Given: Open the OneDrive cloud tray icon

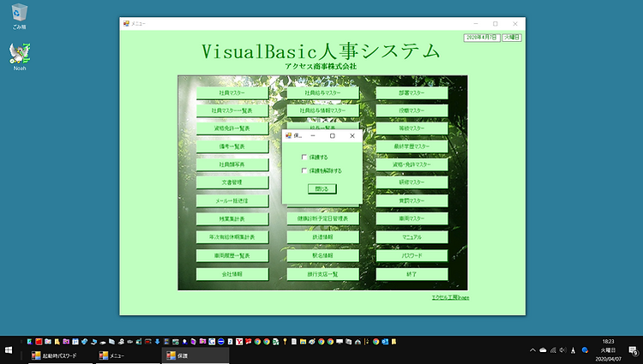Looking at the screenshot, I should click(543, 350).
